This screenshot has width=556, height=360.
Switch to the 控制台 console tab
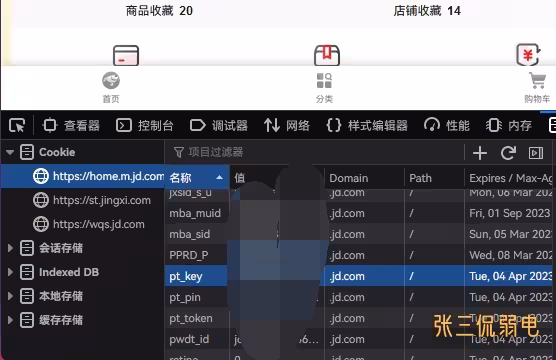pyautogui.click(x=145, y=126)
